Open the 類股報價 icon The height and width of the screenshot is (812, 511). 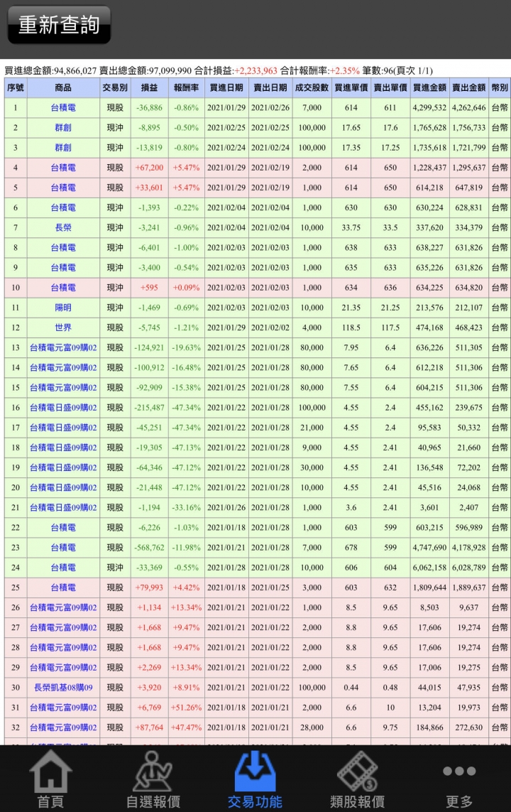click(358, 779)
